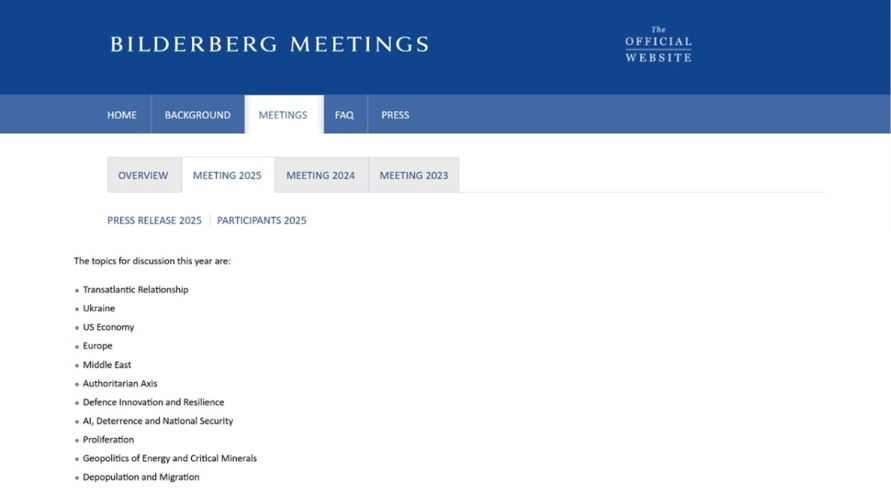Go to the Background page
The width and height of the screenshot is (891, 494).
[x=198, y=115]
